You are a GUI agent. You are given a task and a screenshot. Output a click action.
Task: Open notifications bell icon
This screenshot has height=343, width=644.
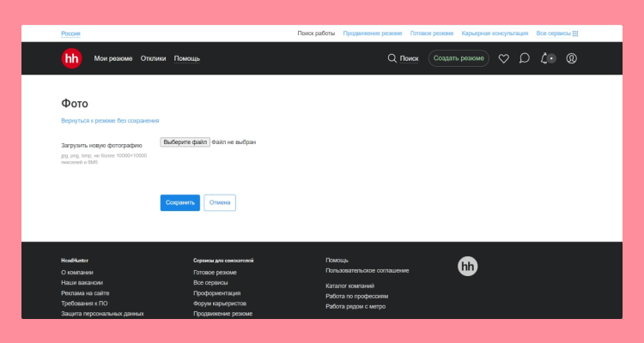coord(544,58)
